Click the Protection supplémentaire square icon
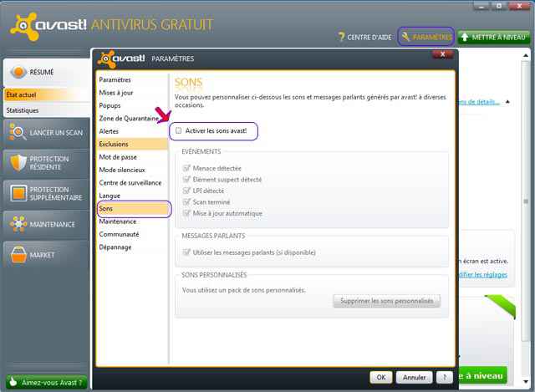This screenshot has height=392, width=535. pos(18,193)
